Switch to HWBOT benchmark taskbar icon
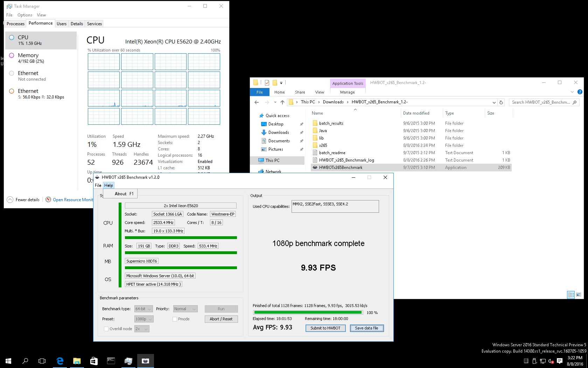This screenshot has width=588, height=368. 145,361
